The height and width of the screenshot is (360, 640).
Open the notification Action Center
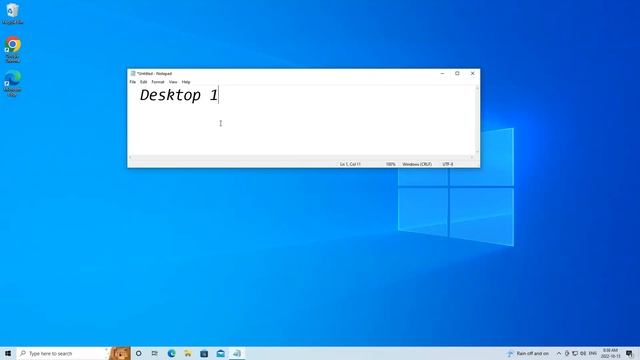point(629,353)
